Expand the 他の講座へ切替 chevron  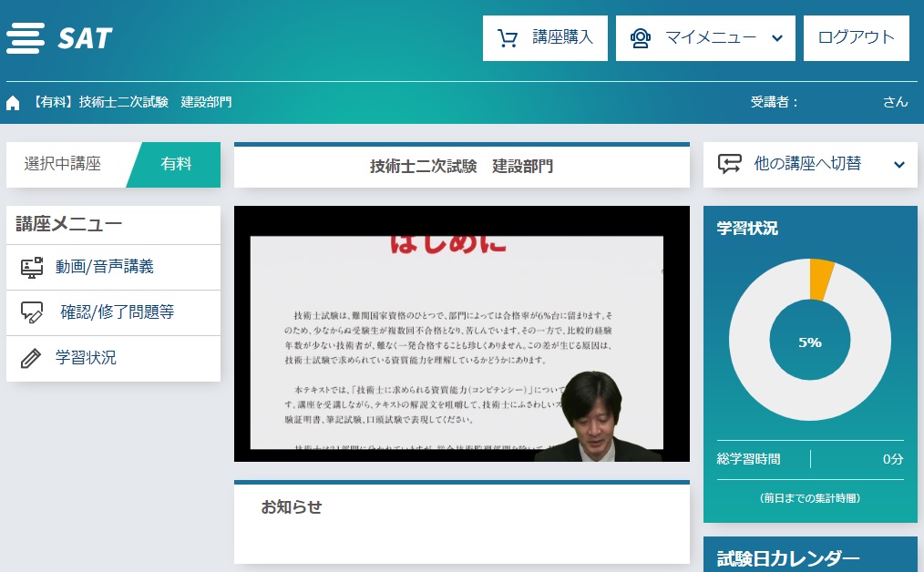pos(899,164)
